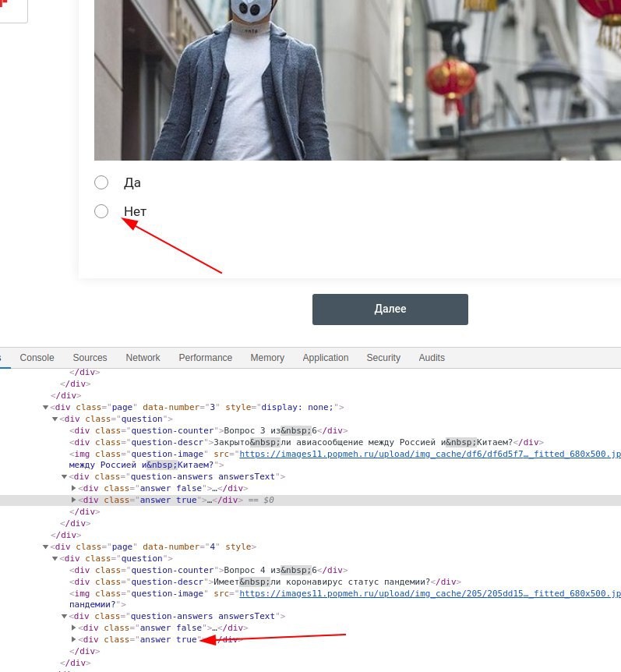Open the Audits tab
Viewport: 621px width, 672px height.
coord(432,357)
